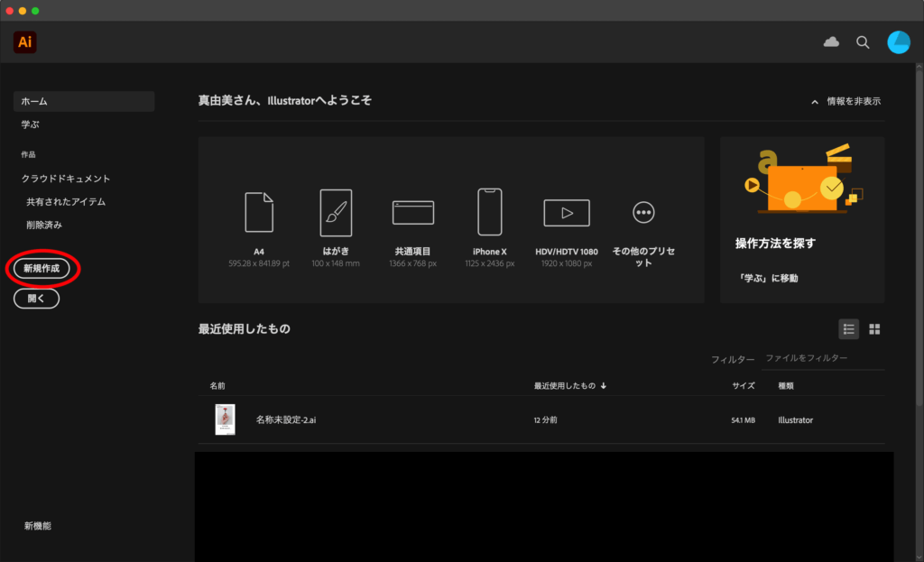Click the 操作方法を探す card illustration
The height and width of the screenshot is (562, 924).
pos(802,180)
